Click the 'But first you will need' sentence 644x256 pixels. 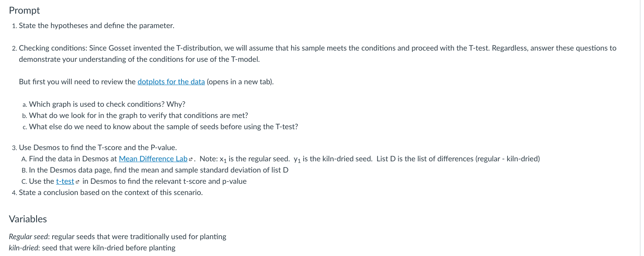[x=146, y=82]
